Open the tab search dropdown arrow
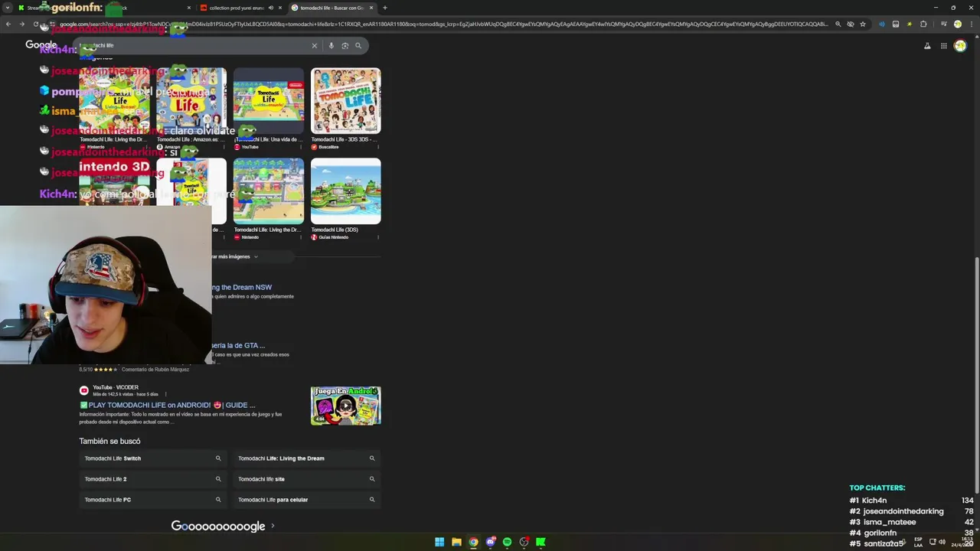Image resolution: width=980 pixels, height=551 pixels. pos(8,8)
